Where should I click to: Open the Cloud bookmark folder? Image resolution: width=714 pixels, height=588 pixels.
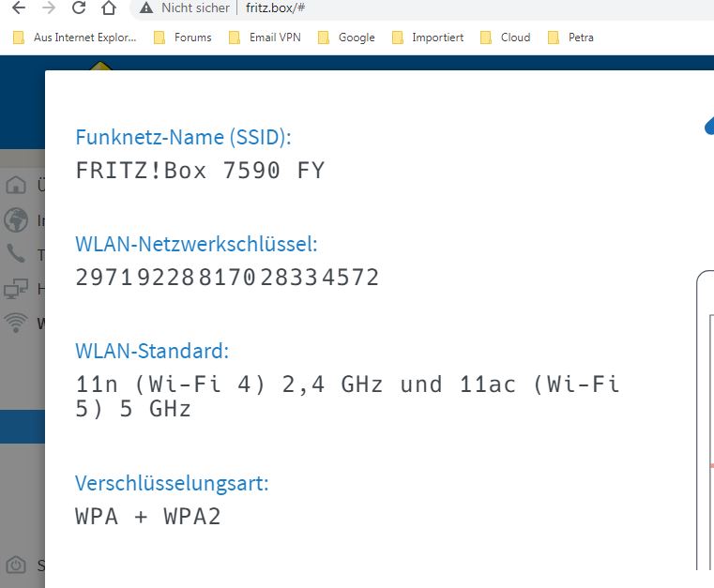click(506, 38)
